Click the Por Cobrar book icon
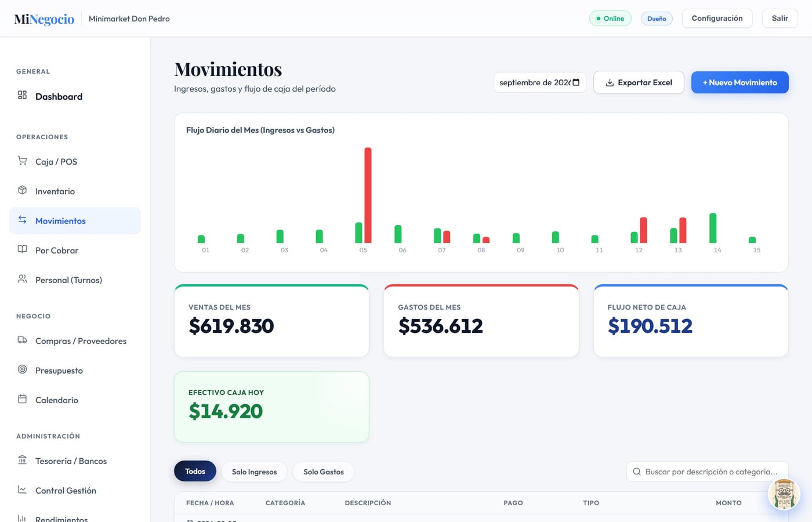This screenshot has height=522, width=812. (x=22, y=249)
